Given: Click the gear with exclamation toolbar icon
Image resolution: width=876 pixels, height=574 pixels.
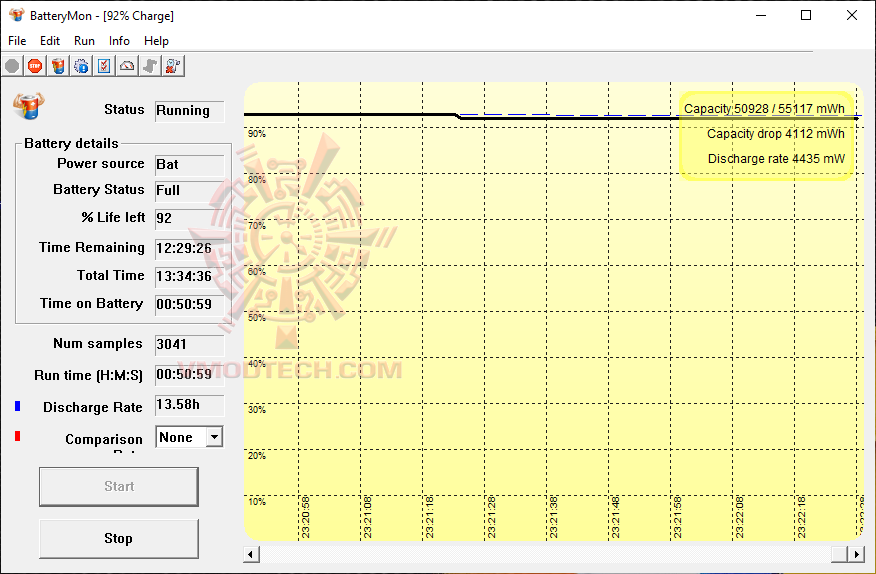Looking at the screenshot, I should point(81,66).
